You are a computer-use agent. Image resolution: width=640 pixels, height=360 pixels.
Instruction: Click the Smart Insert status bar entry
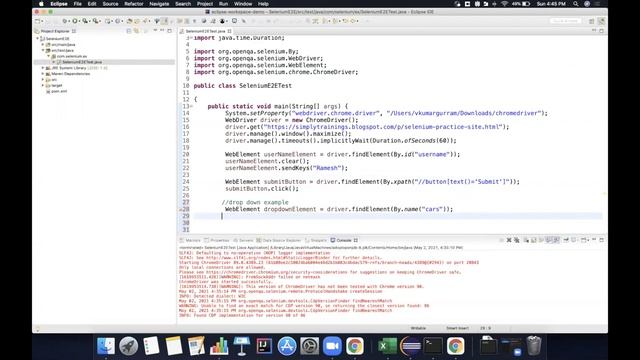457,328
